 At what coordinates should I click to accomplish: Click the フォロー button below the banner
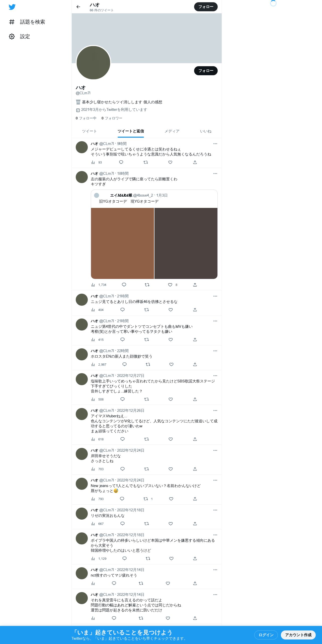[206, 71]
